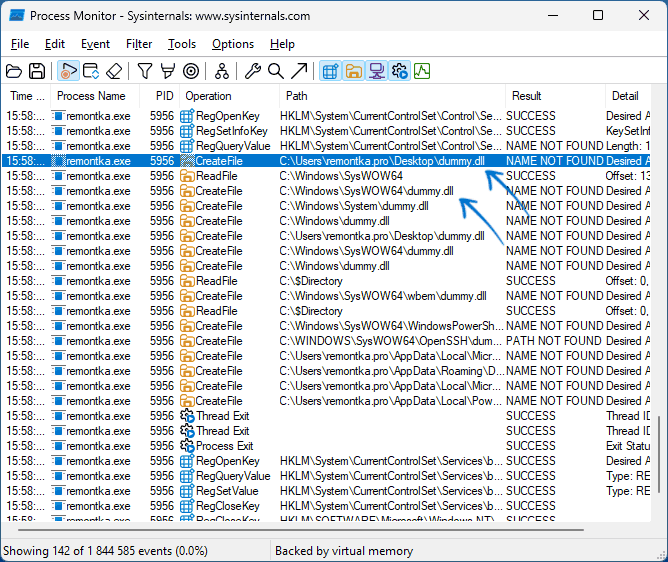Image resolution: width=668 pixels, height=562 pixels.
Task: Click the Include Process From Window target icon
Action: 191,71
